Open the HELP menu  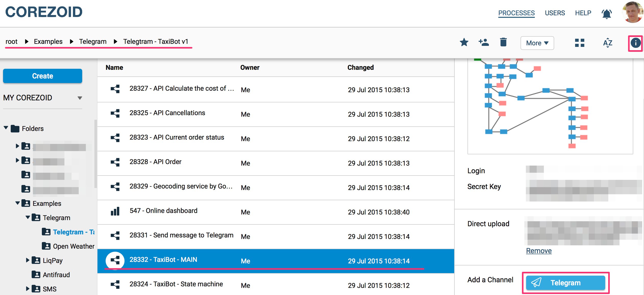coord(583,13)
